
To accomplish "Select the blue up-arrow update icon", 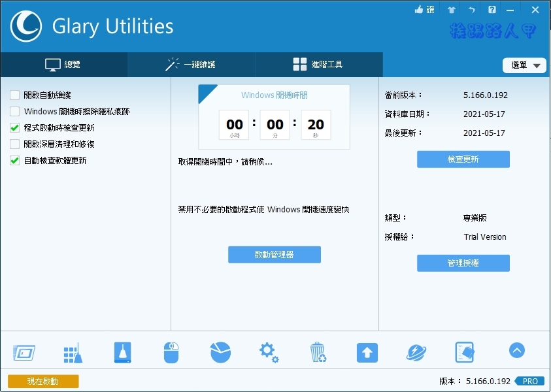I will 367,351.
